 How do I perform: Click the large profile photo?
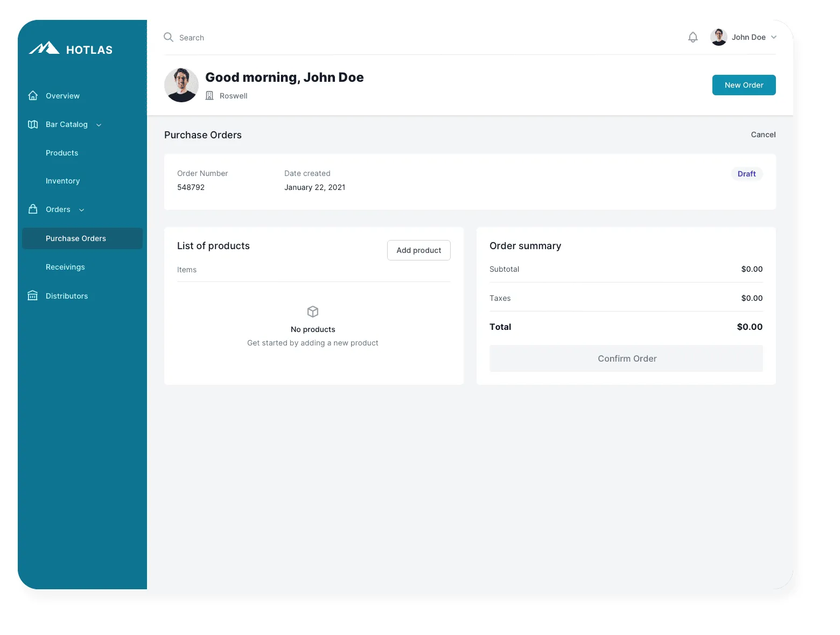point(181,85)
